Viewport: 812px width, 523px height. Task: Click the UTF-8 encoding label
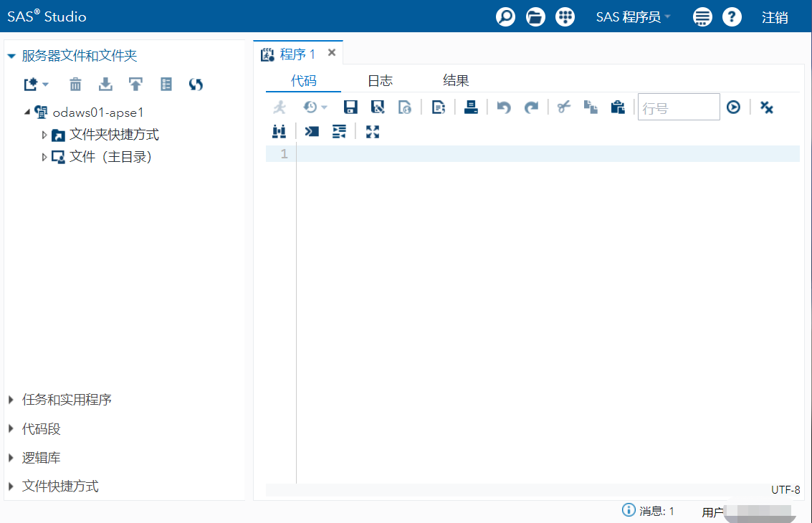pos(785,490)
